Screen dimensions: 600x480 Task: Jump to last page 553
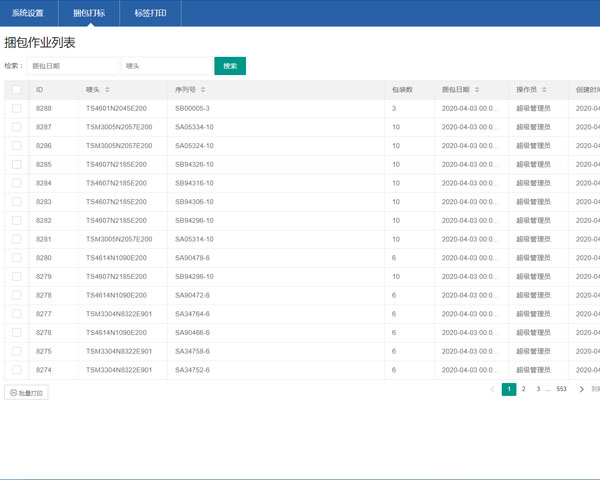561,389
